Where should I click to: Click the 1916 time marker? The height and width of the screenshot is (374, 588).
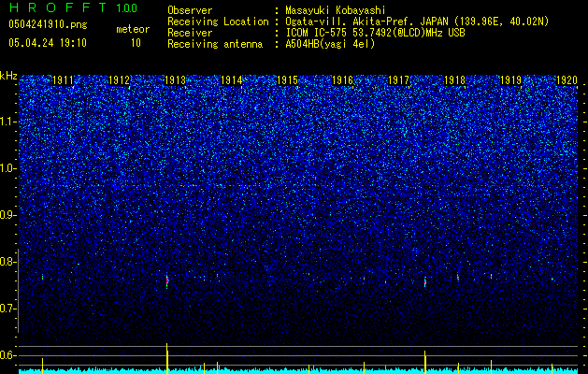point(343,80)
